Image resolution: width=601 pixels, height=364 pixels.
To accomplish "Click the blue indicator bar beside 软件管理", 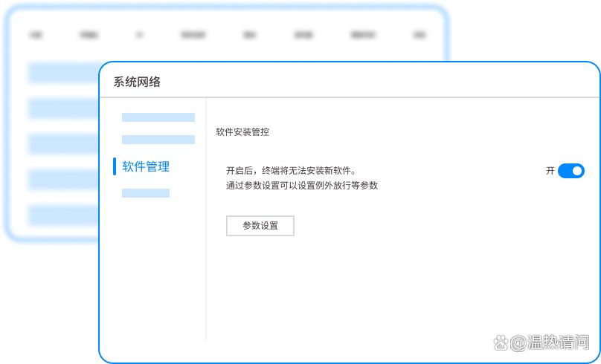I will tap(115, 166).
